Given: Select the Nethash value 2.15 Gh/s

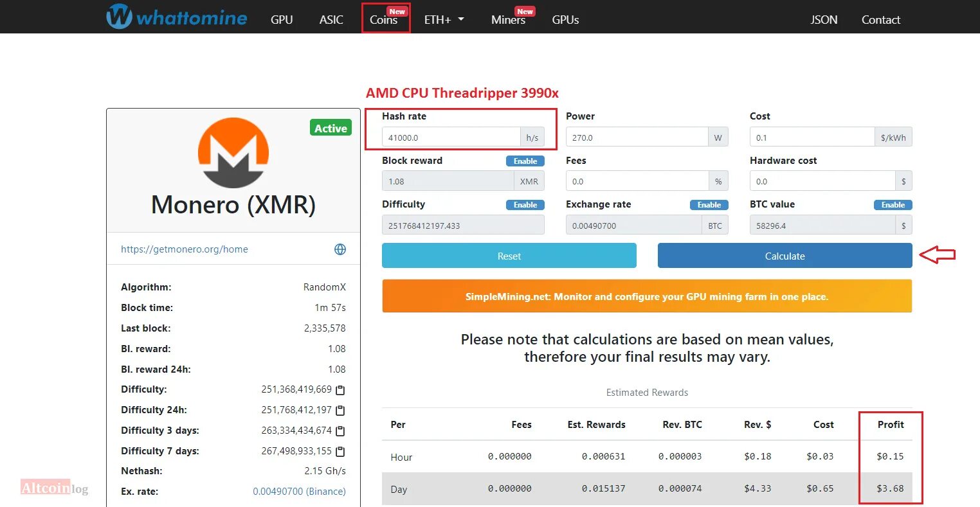Looking at the screenshot, I should pyautogui.click(x=325, y=471).
